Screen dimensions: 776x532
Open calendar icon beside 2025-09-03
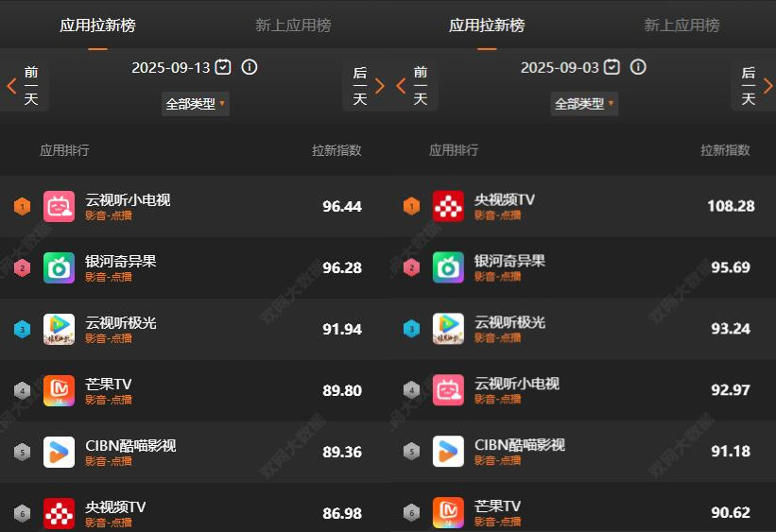coord(612,67)
